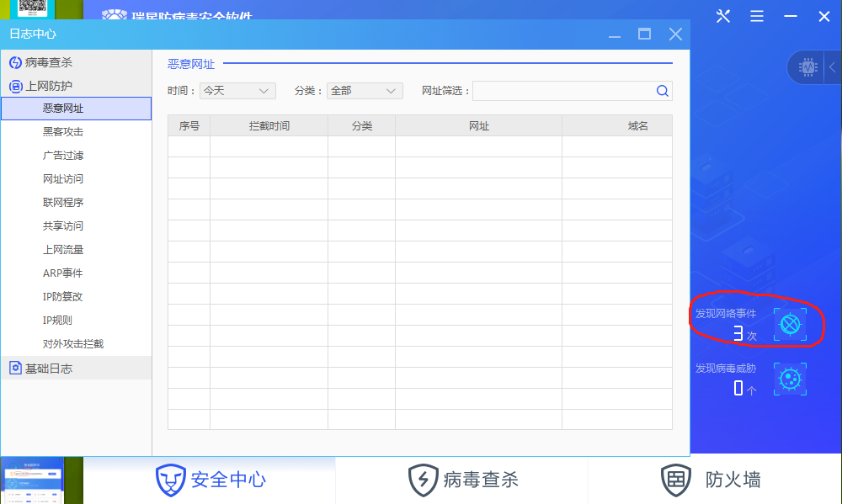Close the 日志中心 window
This screenshot has height=504, width=842.
pos(675,34)
